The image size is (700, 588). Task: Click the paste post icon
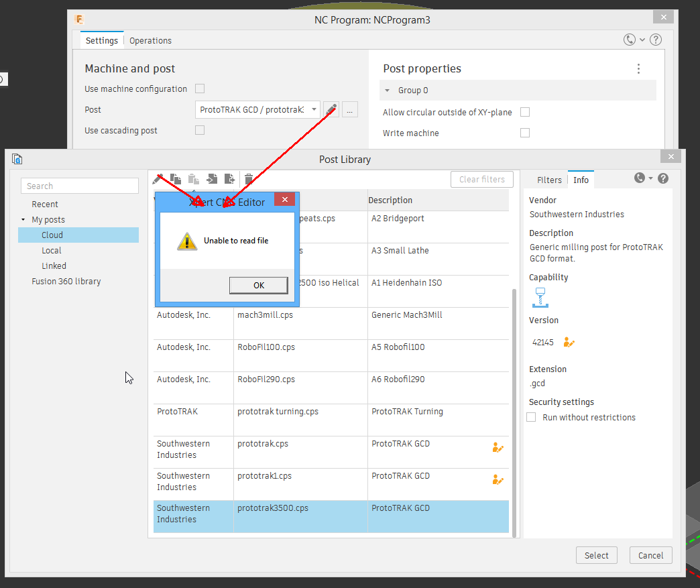coord(194,179)
